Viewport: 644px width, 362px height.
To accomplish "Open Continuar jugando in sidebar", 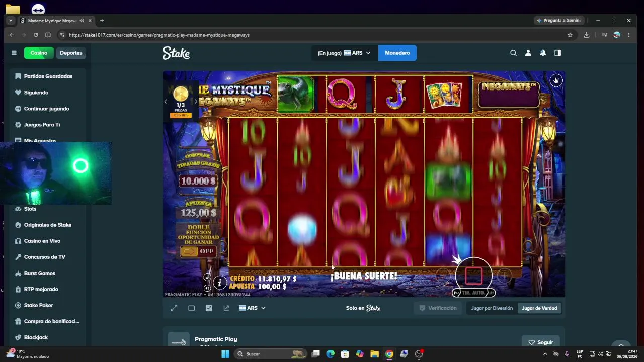I will 48,109.
